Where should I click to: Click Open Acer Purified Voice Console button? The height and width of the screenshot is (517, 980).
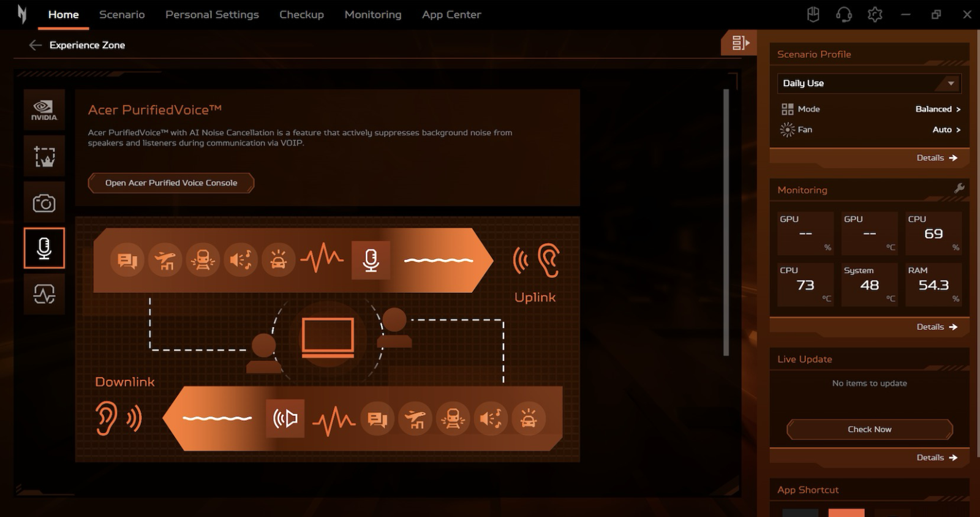171,183
